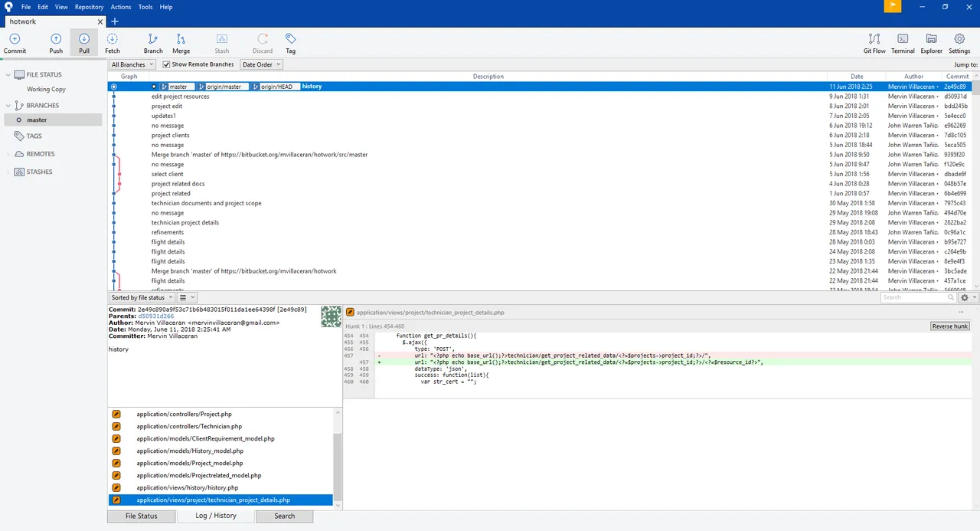Viewport: 980px width, 531px height.
Task: Open the View menu
Action: pos(61,7)
